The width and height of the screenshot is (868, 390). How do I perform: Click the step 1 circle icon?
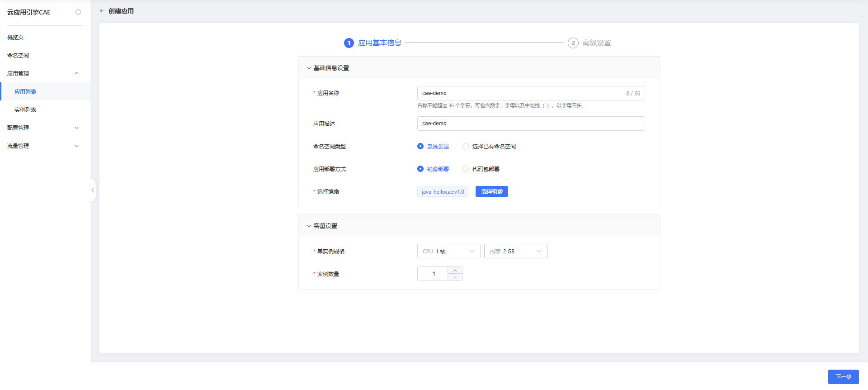(349, 43)
